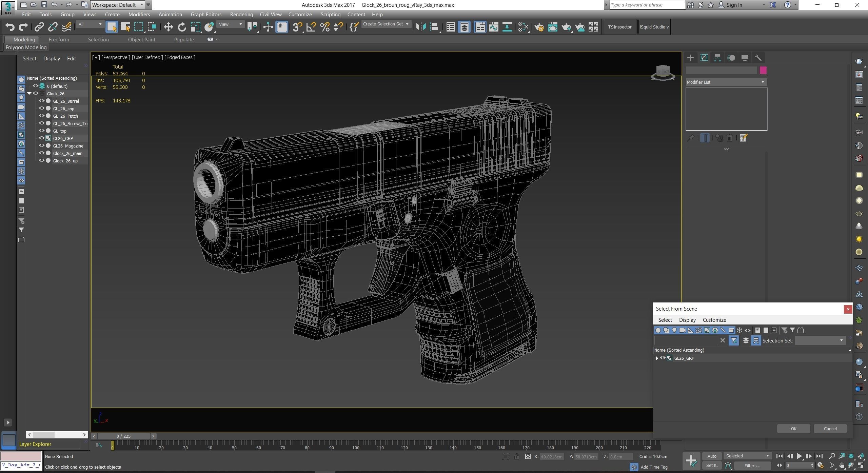The height and width of the screenshot is (473, 868).
Task: Switch to Object Paint ribbon tab
Action: point(141,39)
